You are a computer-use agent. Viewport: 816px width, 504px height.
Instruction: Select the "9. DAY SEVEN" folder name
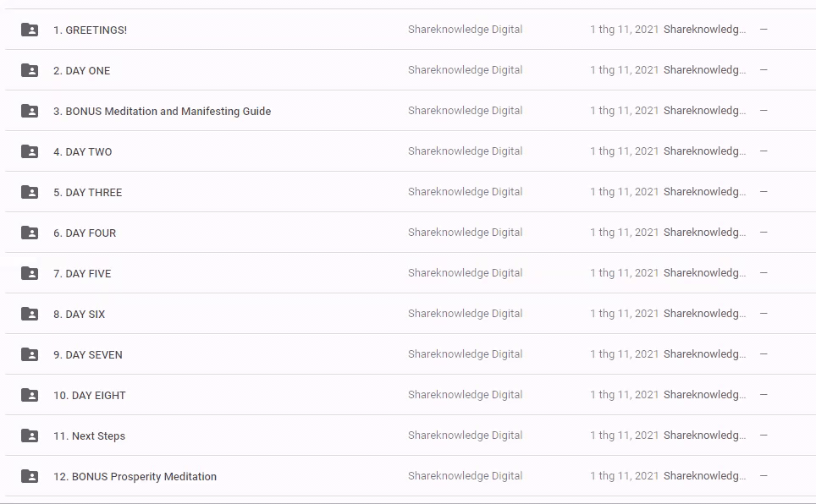click(x=87, y=355)
